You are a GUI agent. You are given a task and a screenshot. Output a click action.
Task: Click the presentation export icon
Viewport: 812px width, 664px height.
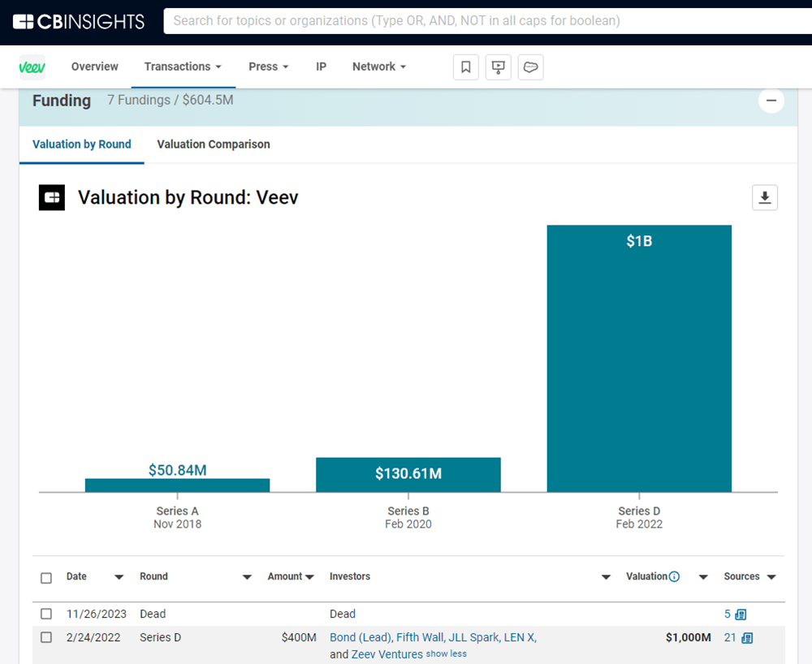[x=498, y=67]
